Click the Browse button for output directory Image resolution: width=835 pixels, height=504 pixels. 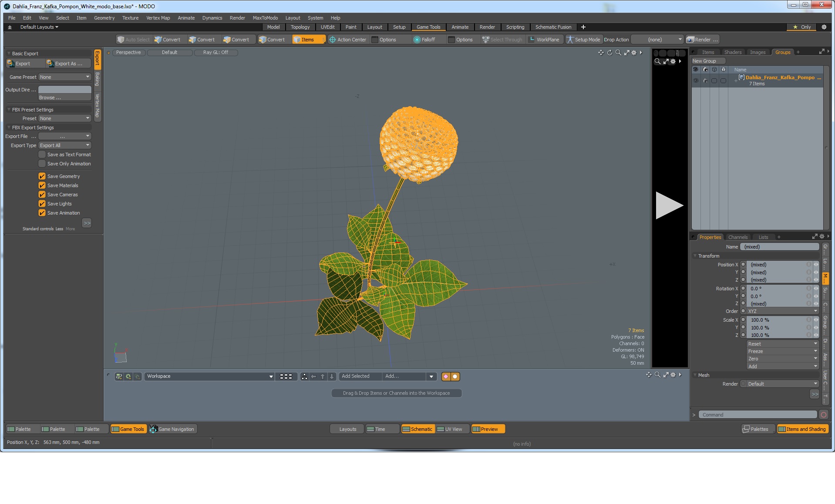click(x=65, y=97)
